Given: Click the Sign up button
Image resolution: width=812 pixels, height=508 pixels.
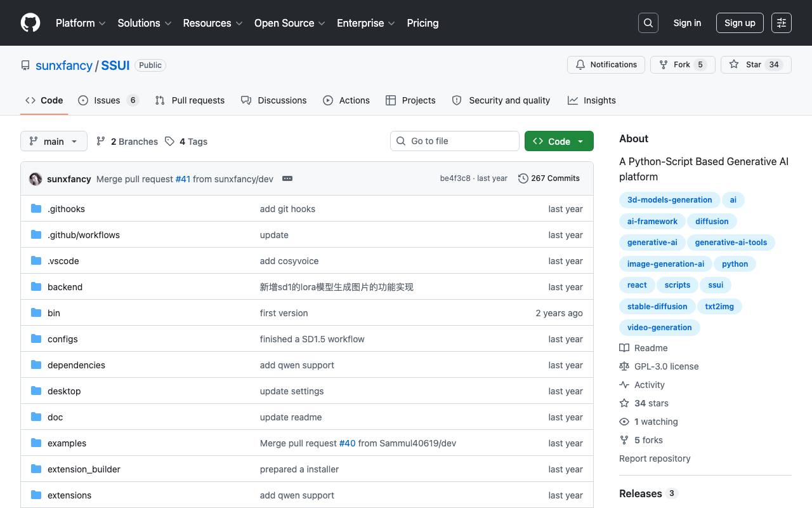Looking at the screenshot, I should pyautogui.click(x=740, y=23).
